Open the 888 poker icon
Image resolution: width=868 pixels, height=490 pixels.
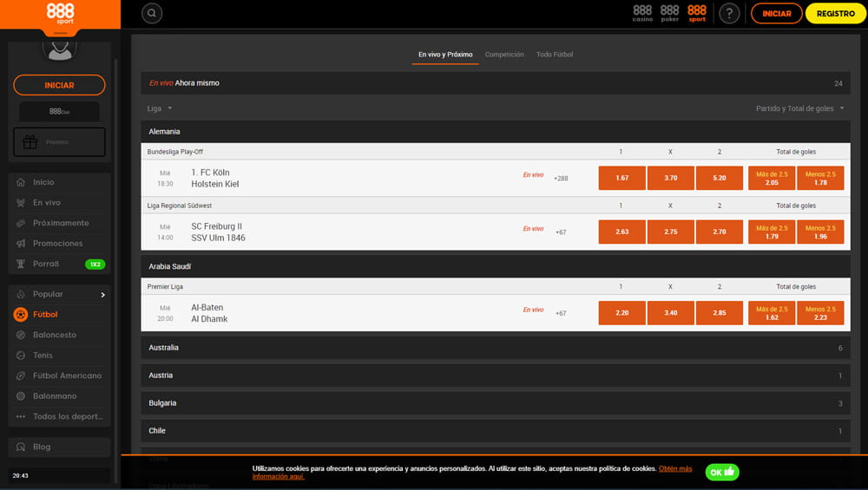(x=669, y=13)
